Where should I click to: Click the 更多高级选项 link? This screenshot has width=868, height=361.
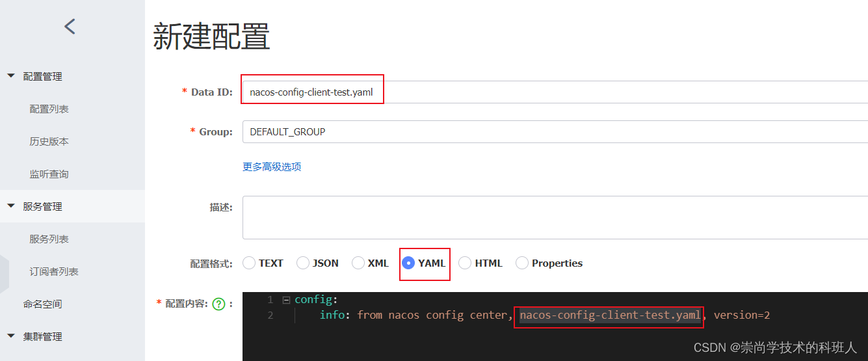tap(272, 167)
